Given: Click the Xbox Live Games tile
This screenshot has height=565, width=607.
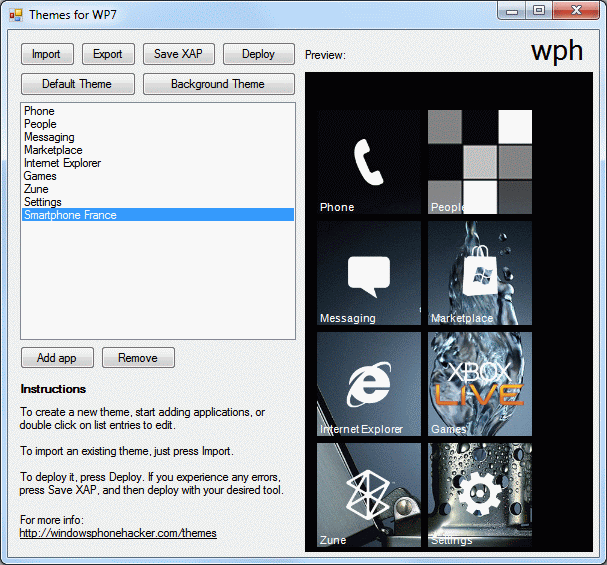Looking at the screenshot, I should point(480,384).
